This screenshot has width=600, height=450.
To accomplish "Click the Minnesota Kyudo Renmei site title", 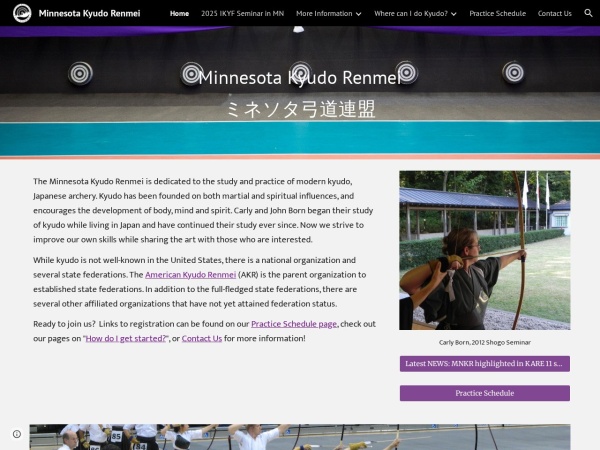I will click(90, 13).
